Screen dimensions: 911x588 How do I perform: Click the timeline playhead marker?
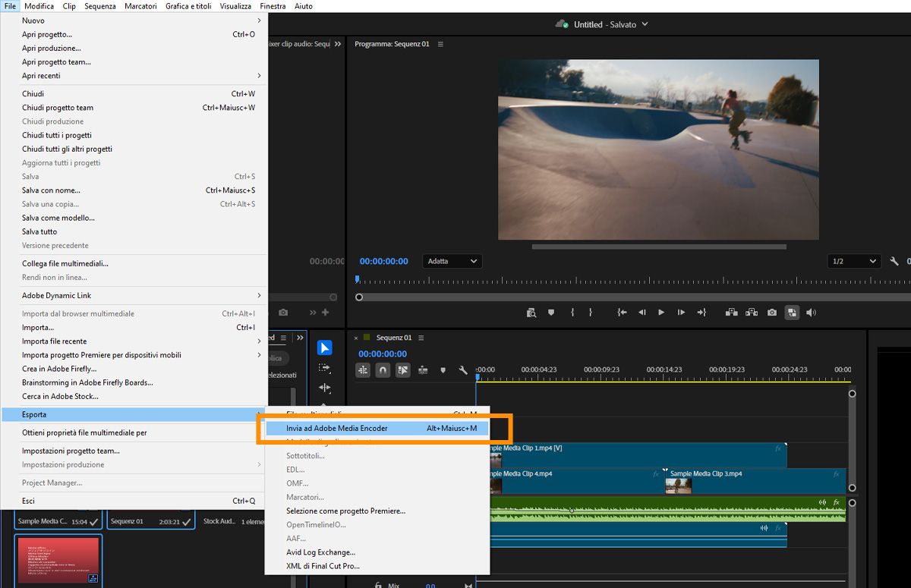[478, 376]
